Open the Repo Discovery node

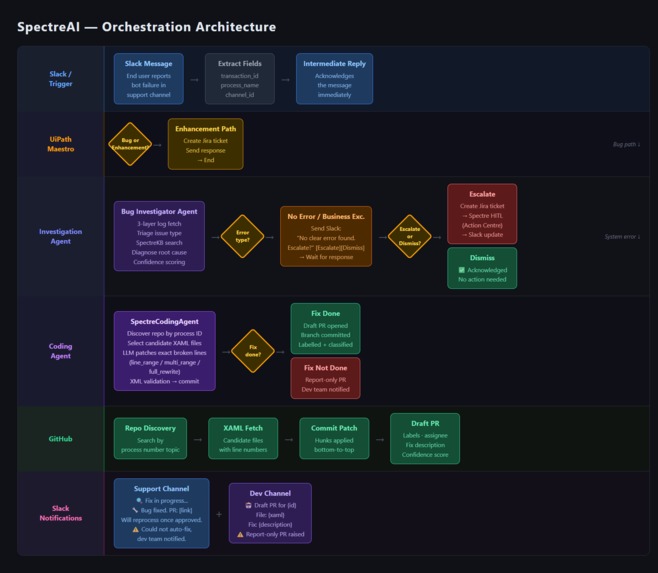click(150, 438)
